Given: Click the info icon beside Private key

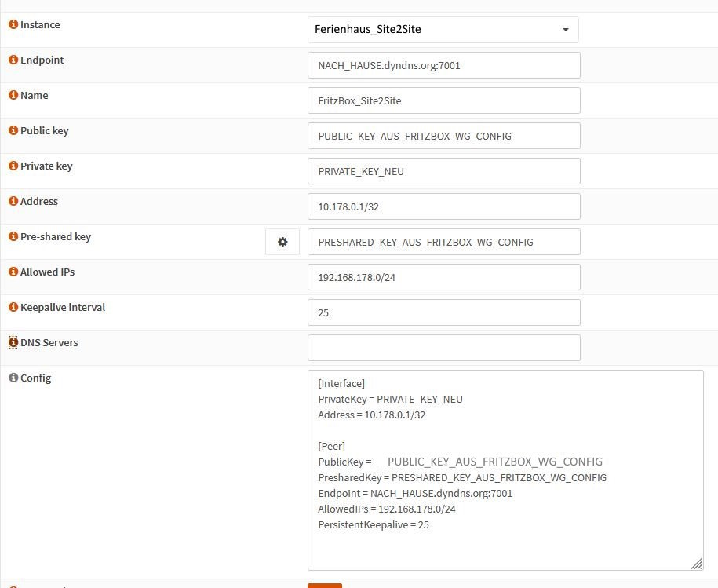Looking at the screenshot, I should click(13, 166).
